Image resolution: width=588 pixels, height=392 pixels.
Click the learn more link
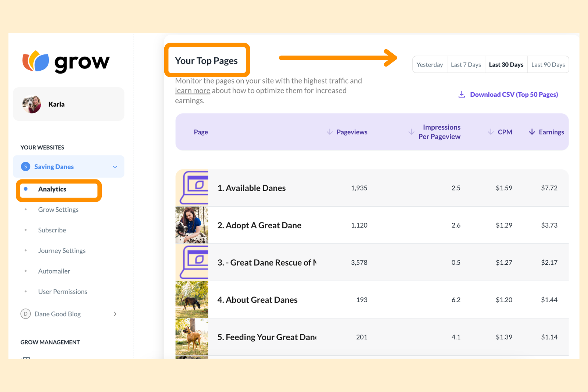(x=192, y=90)
